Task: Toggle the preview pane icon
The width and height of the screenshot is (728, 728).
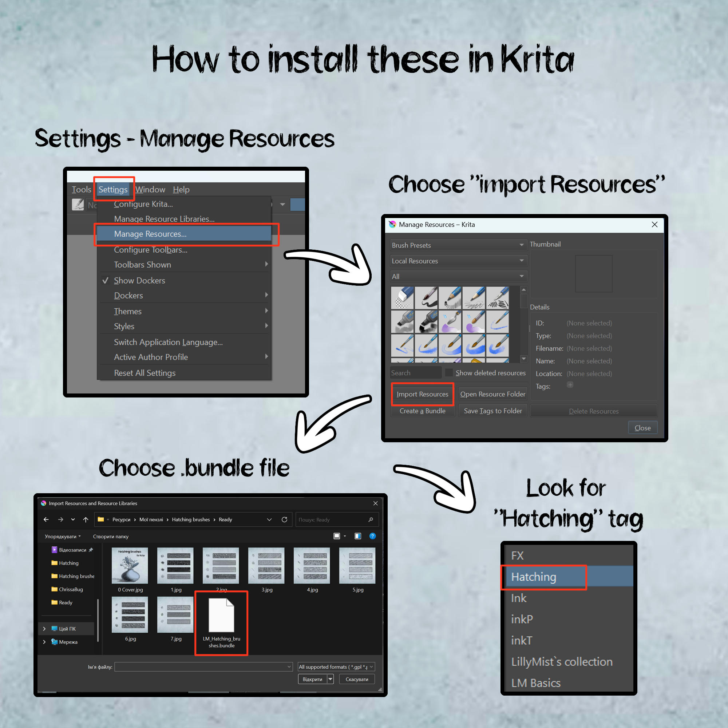Action: pyautogui.click(x=357, y=536)
